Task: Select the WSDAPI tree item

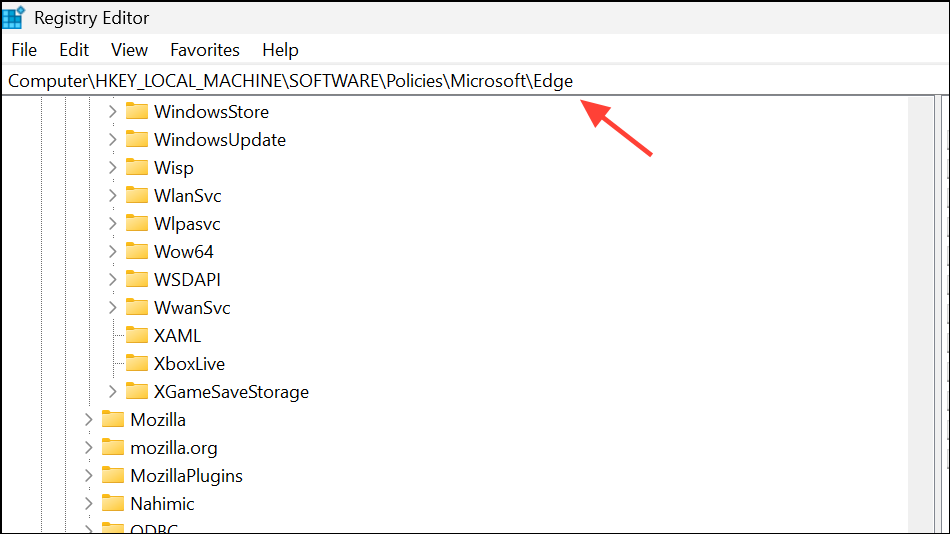Action: (x=187, y=279)
